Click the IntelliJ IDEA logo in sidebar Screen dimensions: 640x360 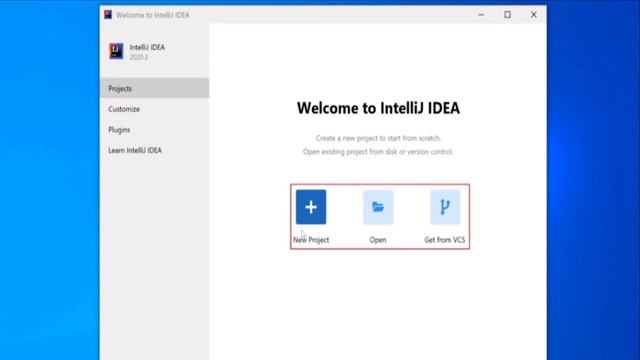(x=116, y=51)
